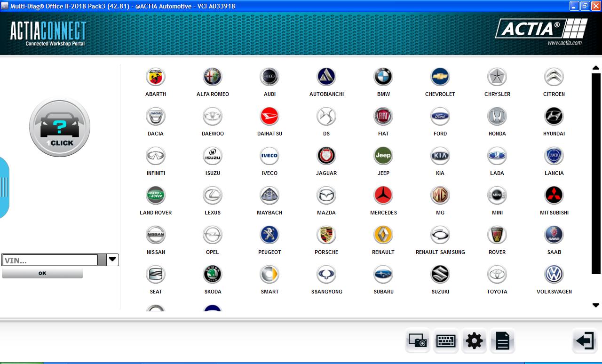Pick the BMW roundel icon
This screenshot has height=364, width=602.
click(x=383, y=77)
